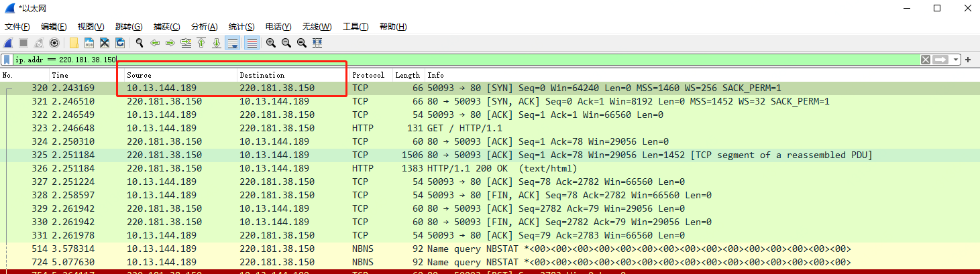This screenshot has width=980, height=274.
Task: Sort by the No. column header
Action: click(25, 75)
